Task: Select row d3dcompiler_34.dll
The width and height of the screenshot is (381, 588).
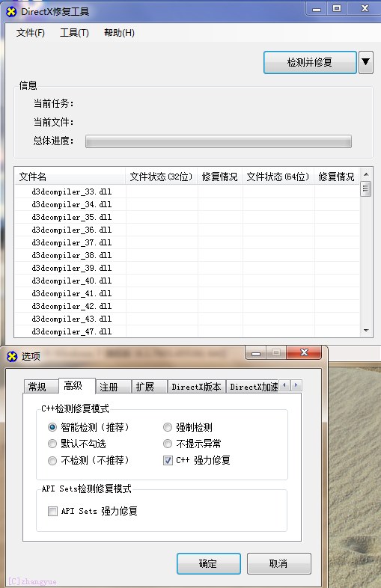Action: (187, 204)
